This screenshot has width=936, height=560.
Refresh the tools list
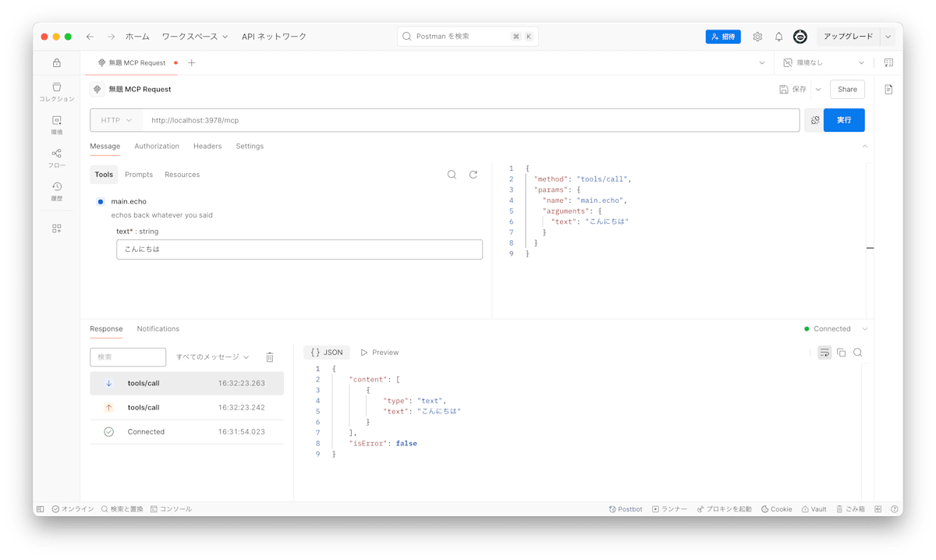tap(473, 175)
